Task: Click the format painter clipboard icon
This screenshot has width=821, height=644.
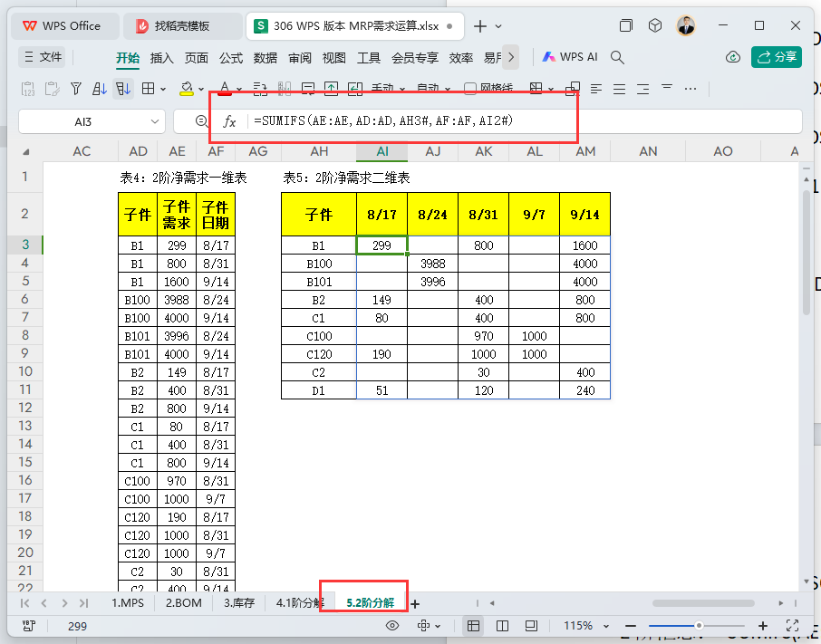Action: click(53, 89)
